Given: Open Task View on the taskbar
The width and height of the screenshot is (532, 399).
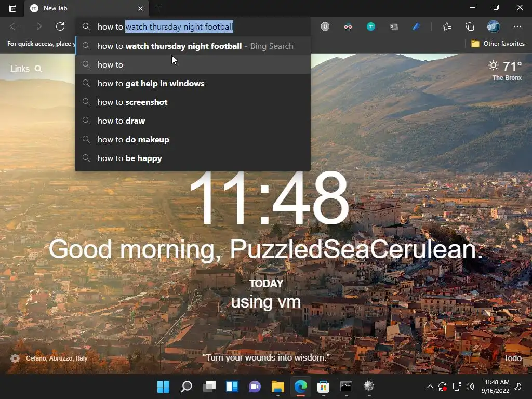Looking at the screenshot, I should tap(209, 387).
